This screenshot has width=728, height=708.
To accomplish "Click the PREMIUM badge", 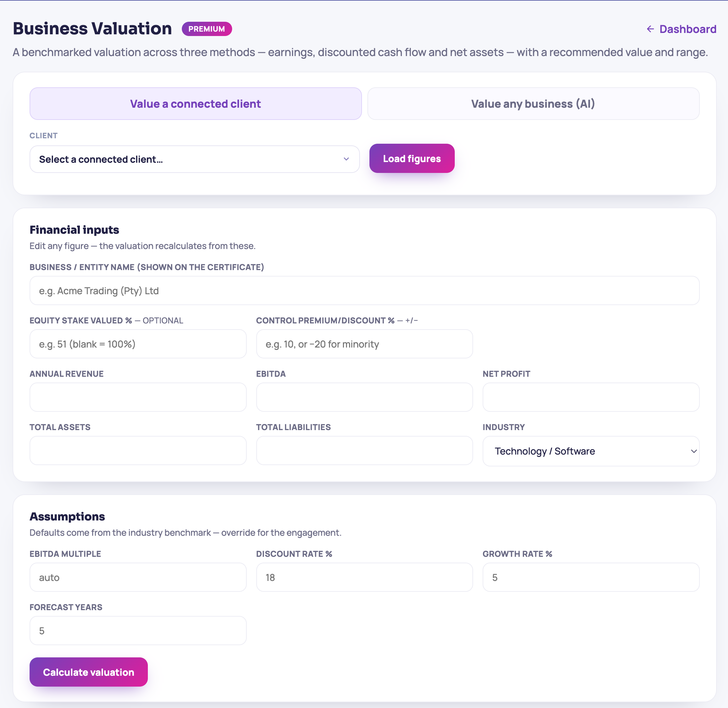I will tap(206, 29).
